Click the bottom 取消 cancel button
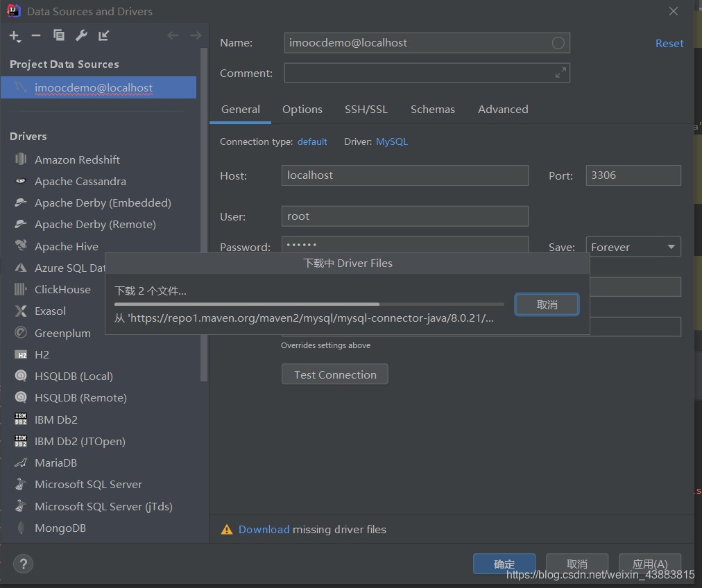702x588 pixels. point(576,564)
